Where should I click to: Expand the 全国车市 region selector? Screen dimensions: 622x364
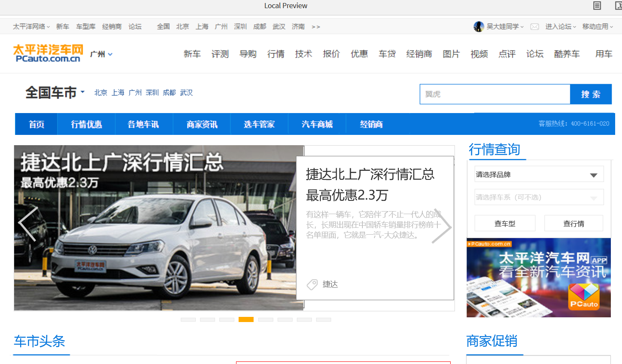[55, 92]
